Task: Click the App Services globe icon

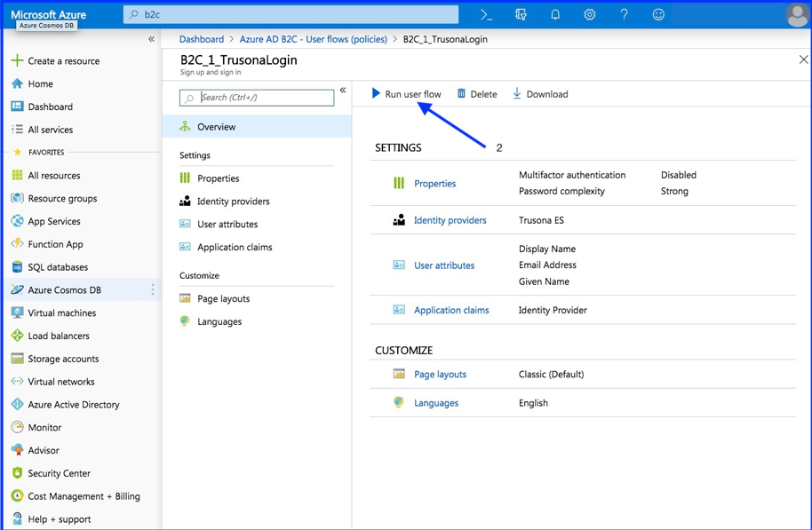Action: 17,221
